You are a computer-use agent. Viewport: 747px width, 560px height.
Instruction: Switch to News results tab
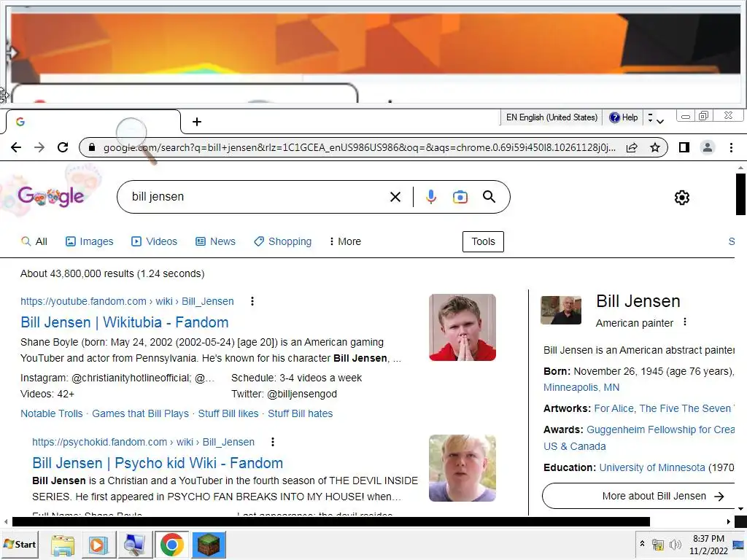coord(215,241)
